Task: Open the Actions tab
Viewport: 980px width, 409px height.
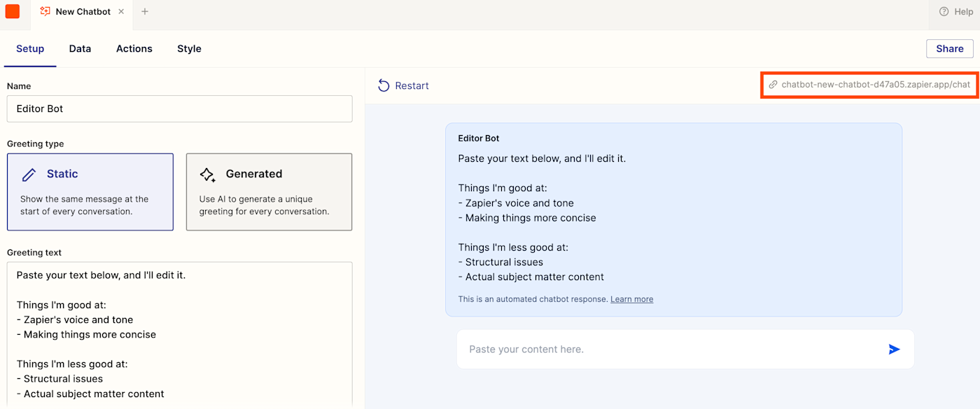Action: click(134, 48)
